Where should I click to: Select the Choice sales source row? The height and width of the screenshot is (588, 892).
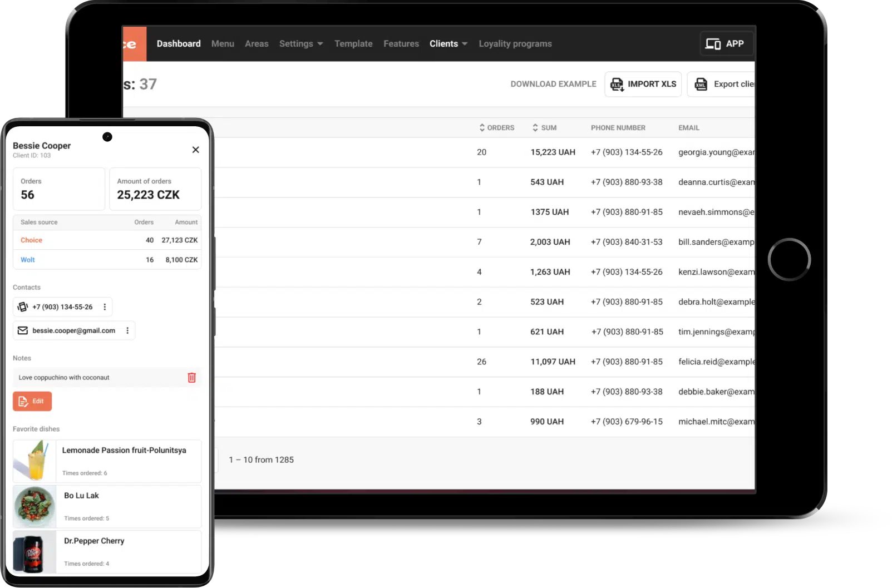[31, 240]
